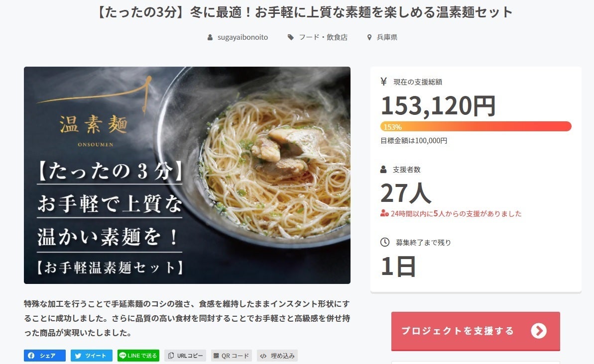Click the person icon by 支援者数
The width and height of the screenshot is (594, 364).
coord(383,170)
